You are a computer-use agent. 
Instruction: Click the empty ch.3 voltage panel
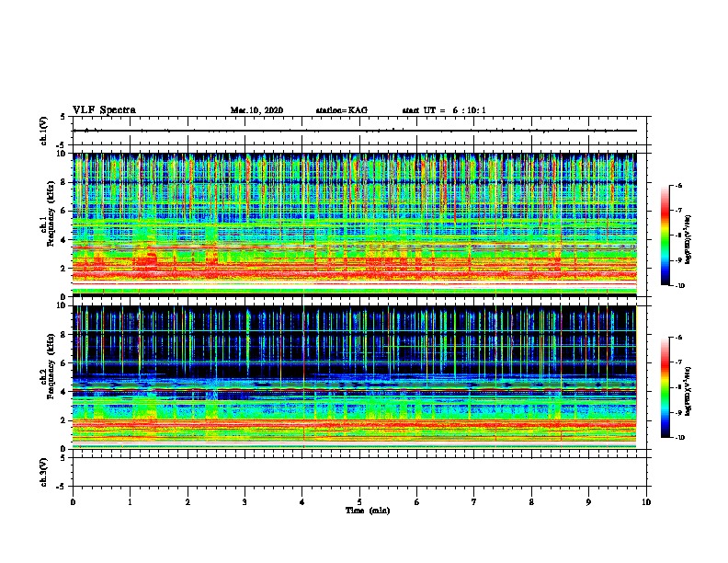click(x=359, y=472)
